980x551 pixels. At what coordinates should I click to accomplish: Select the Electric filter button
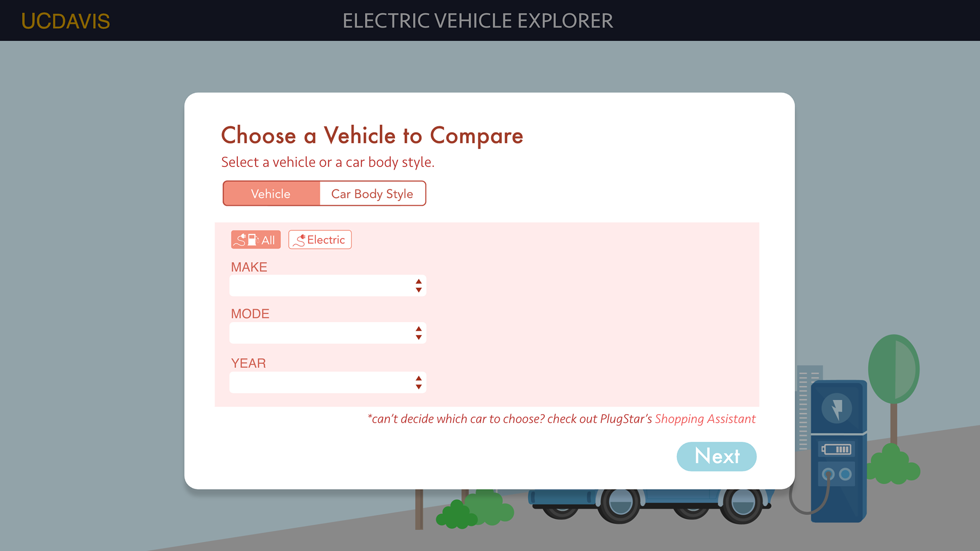[x=320, y=239]
